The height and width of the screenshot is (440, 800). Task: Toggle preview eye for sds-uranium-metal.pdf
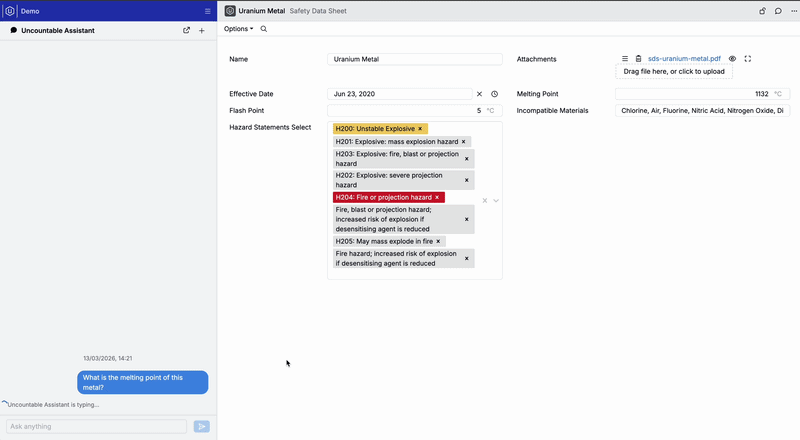pos(732,59)
